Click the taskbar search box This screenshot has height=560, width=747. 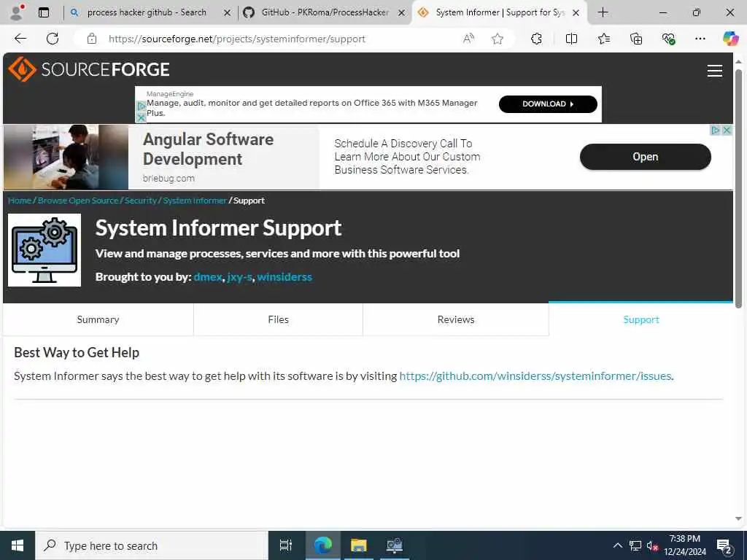click(x=152, y=545)
